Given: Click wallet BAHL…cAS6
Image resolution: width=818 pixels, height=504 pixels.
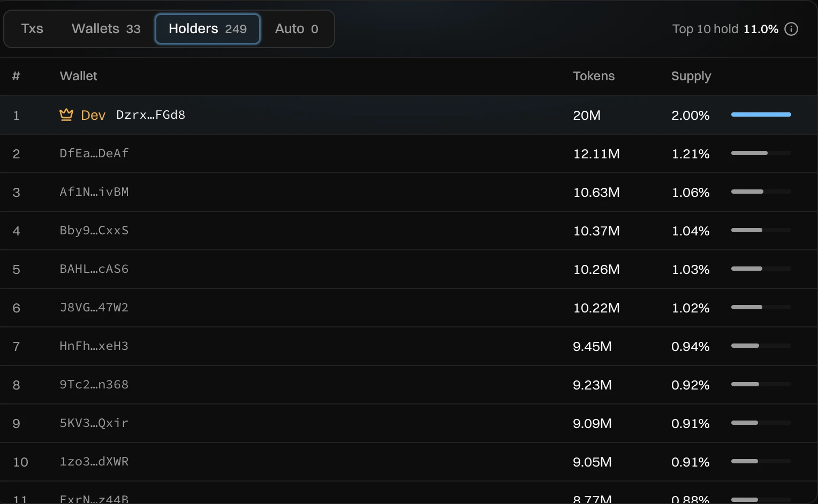Looking at the screenshot, I should click(94, 269).
